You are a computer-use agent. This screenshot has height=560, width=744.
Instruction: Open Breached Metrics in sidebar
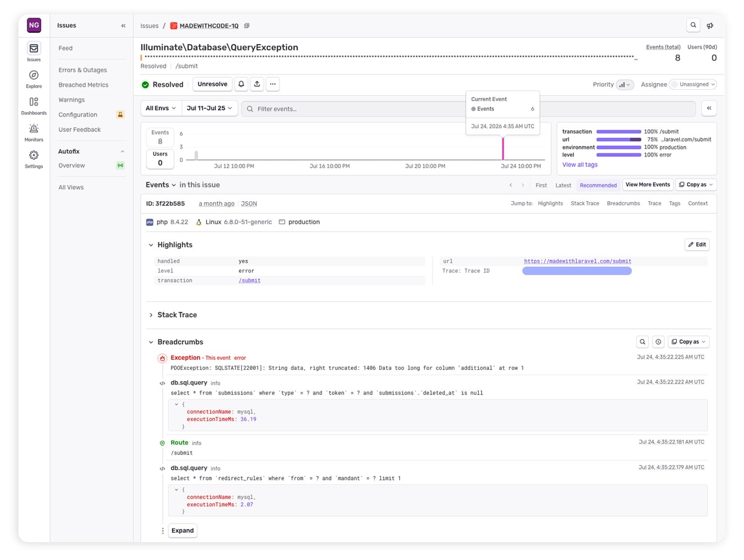pyautogui.click(x=83, y=85)
